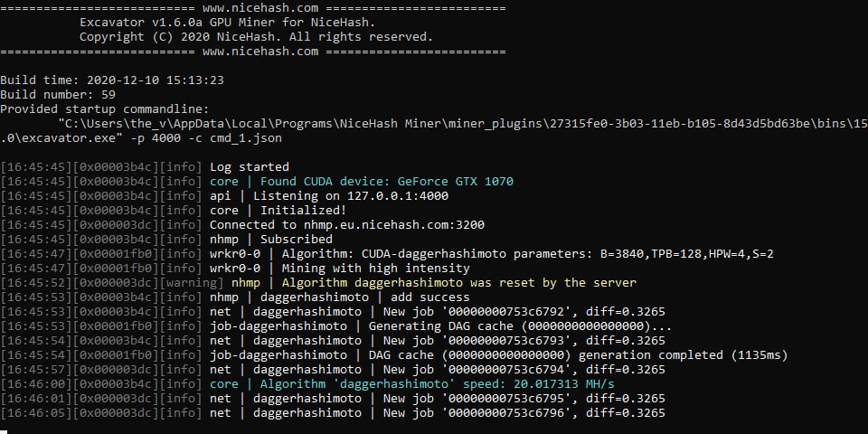Click the 'Generating DAG cache' log line
868x434 pixels.
tap(336, 326)
